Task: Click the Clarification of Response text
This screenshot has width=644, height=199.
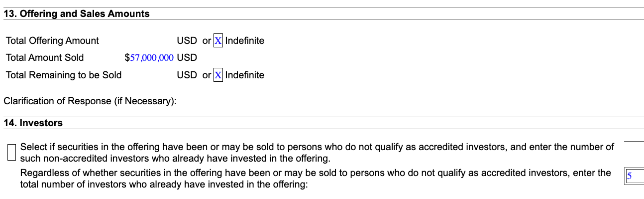Action: coord(90,101)
